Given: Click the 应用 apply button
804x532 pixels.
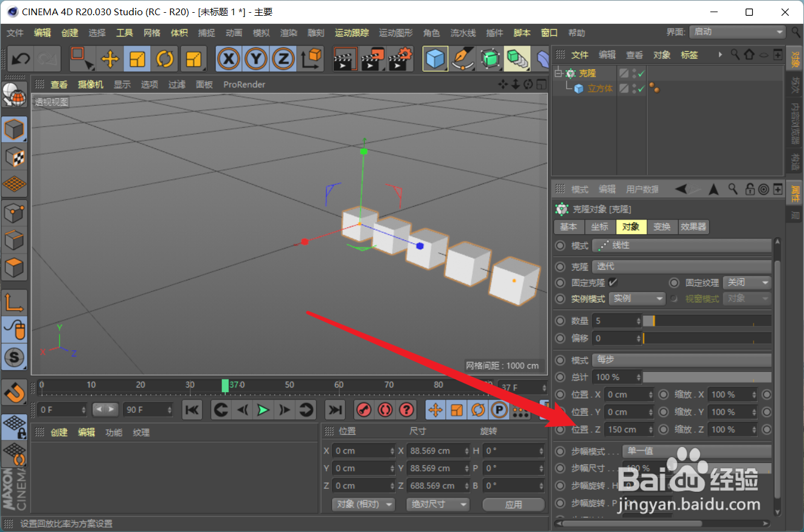Looking at the screenshot, I should (513, 504).
